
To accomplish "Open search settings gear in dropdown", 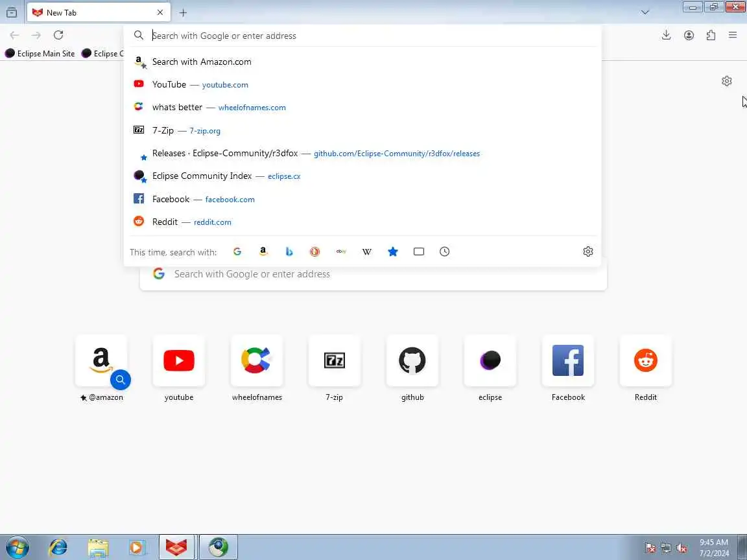I will tap(588, 251).
